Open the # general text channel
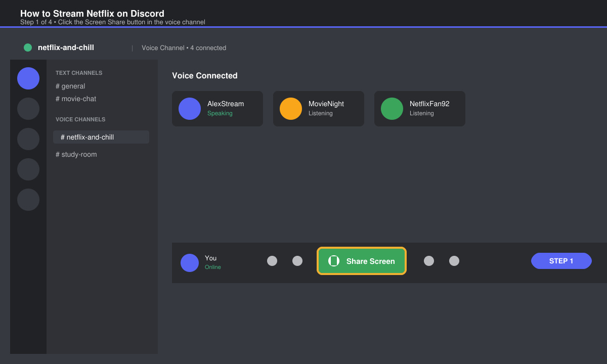Screen dimensions: 607x364 [x=70, y=86]
